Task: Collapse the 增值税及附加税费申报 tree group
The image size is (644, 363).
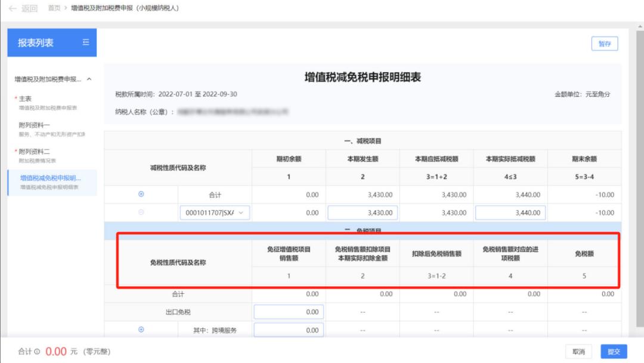Action: point(89,79)
